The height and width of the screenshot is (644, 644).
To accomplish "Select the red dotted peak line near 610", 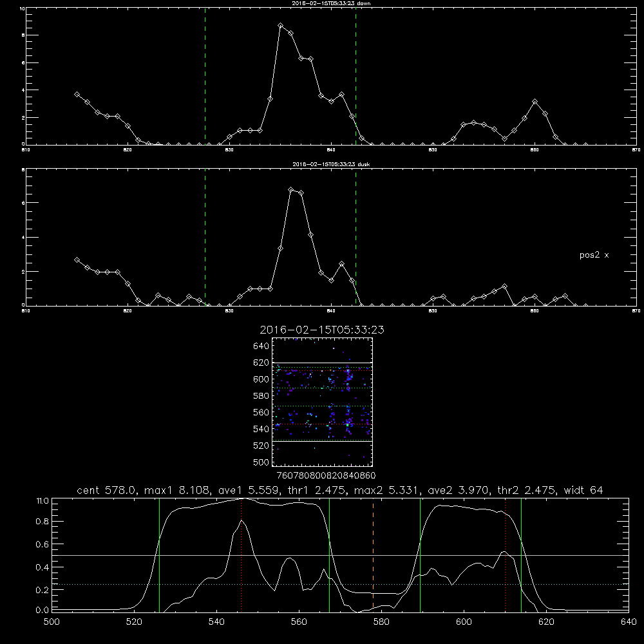I will coord(505,554).
